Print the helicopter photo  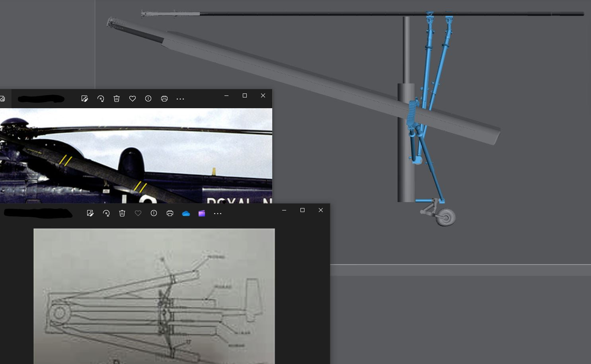point(164,99)
